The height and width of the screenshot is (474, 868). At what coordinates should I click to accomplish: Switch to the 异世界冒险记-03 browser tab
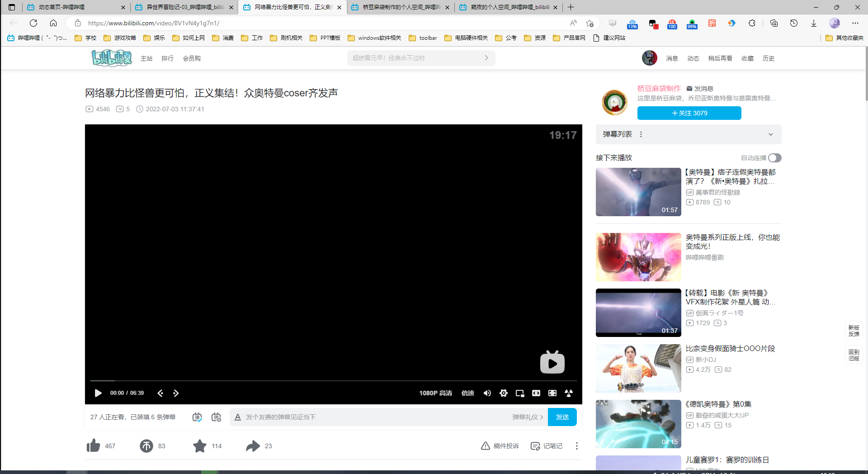click(184, 7)
